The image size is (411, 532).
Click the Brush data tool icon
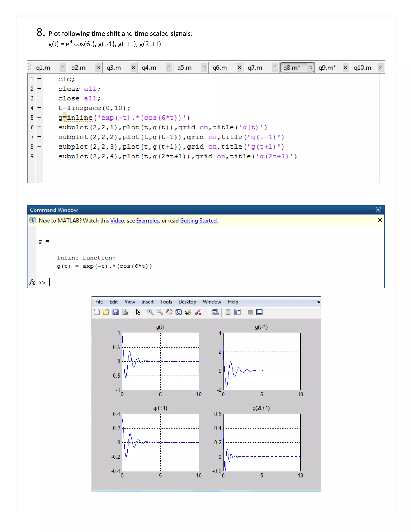[198, 312]
